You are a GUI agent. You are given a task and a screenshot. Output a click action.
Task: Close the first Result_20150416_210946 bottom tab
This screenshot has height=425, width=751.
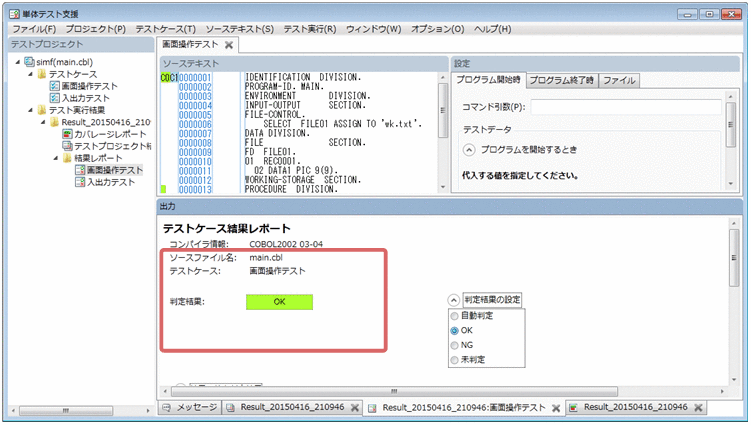(355, 408)
